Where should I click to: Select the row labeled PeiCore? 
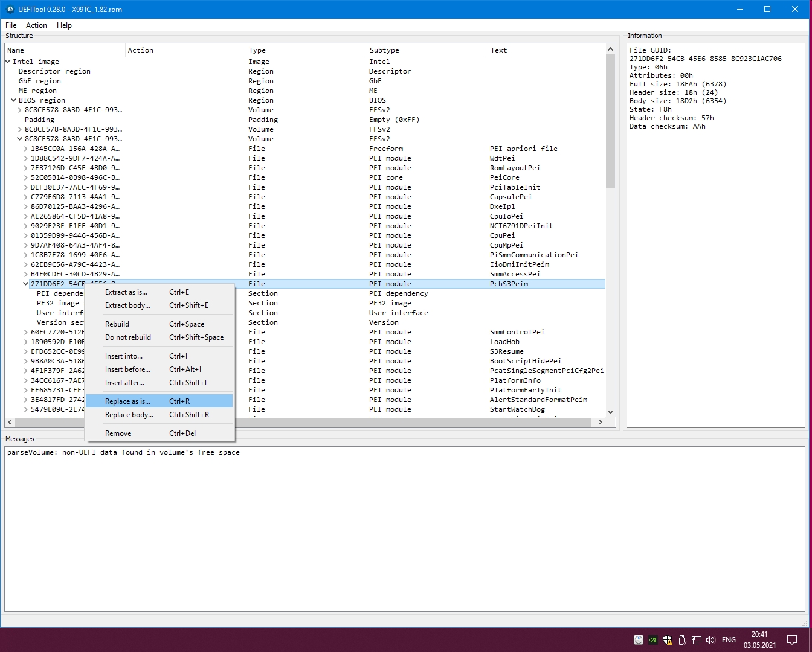pos(305,177)
